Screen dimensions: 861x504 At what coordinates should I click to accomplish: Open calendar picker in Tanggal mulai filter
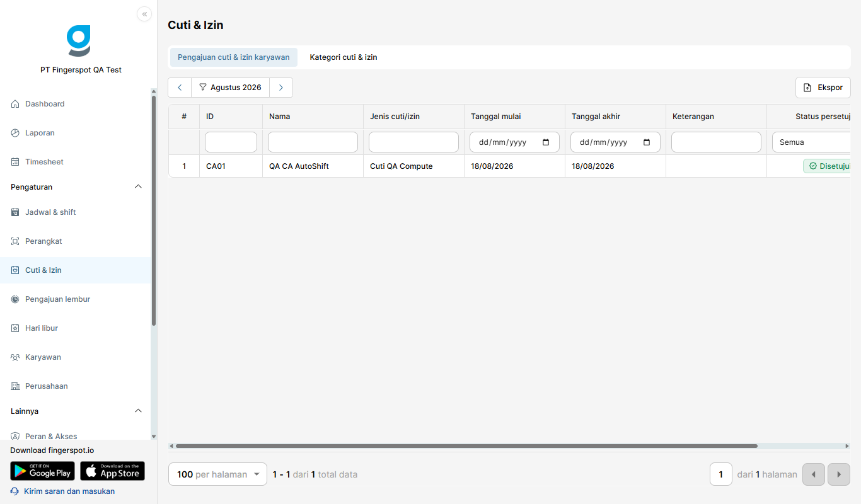tap(546, 142)
